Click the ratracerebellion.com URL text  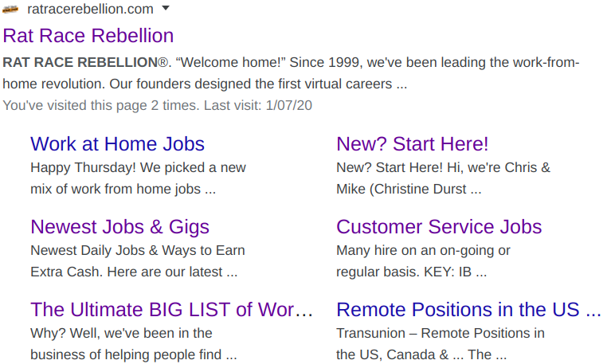point(90,9)
